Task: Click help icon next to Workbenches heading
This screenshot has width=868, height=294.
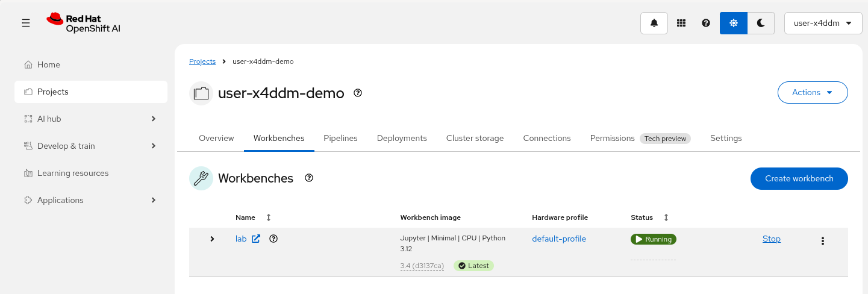Action: click(309, 178)
